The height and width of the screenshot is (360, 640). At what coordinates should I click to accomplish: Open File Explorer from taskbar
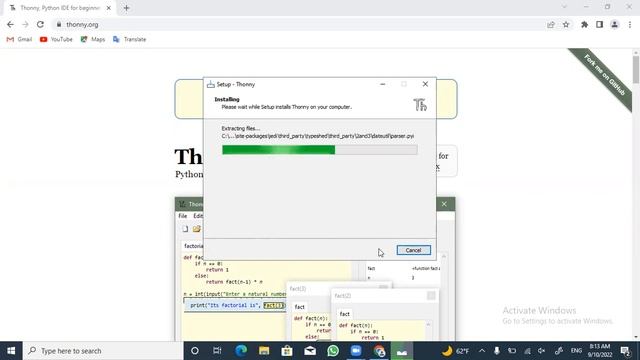point(264,351)
